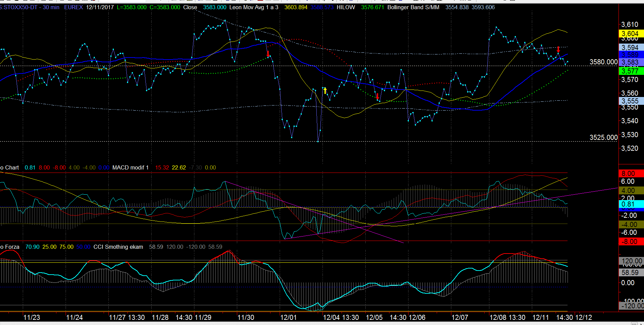Open the Leon Mov Avg 1 a 3 indicator label

(254, 7)
